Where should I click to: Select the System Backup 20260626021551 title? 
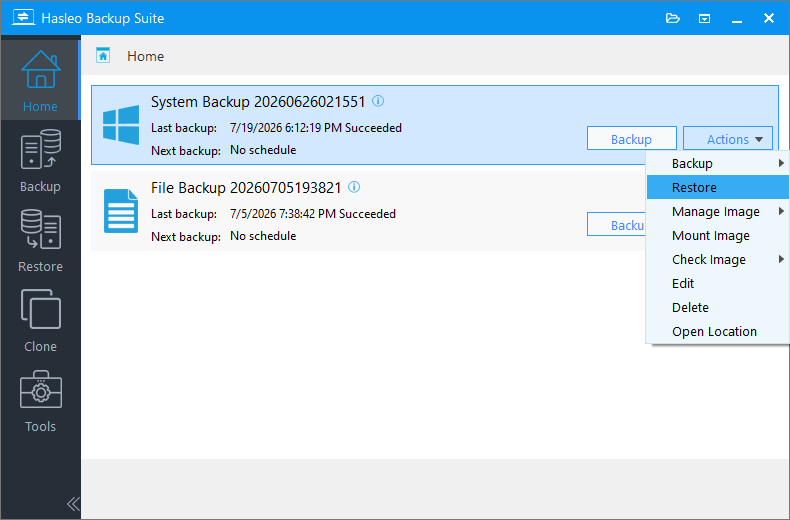258,102
